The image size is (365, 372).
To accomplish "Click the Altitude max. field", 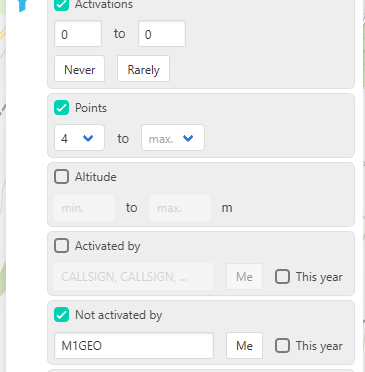I will coord(180,208).
